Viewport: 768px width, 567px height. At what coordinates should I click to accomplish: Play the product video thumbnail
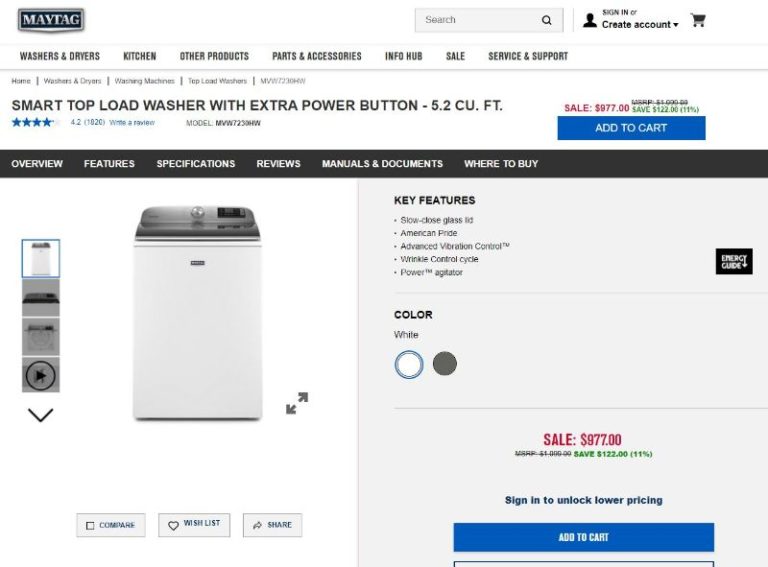point(40,375)
